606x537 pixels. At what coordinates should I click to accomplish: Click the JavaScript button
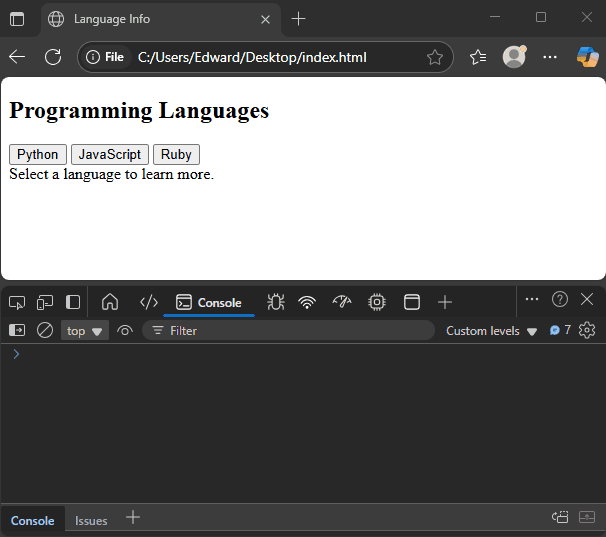click(110, 154)
